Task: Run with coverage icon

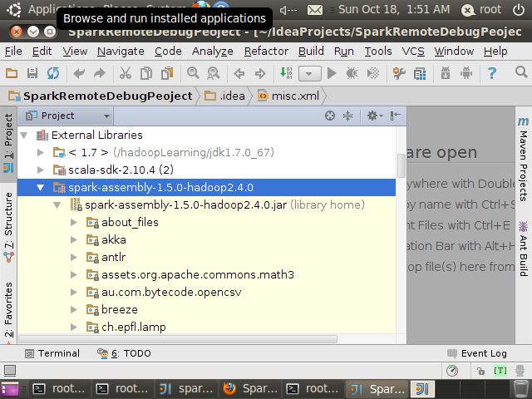Action: (373, 73)
